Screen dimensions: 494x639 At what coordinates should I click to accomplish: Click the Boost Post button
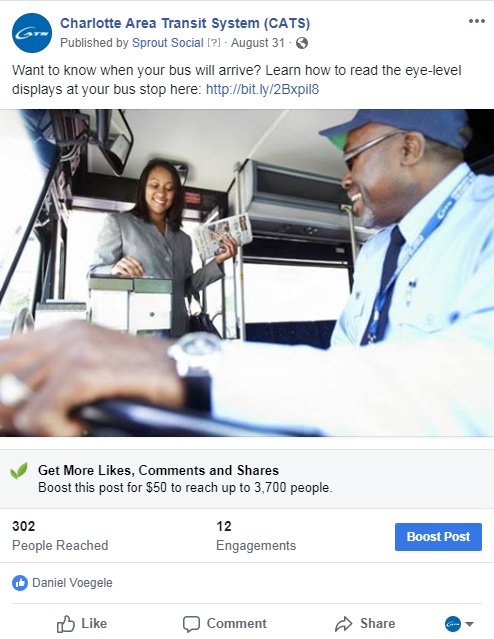tap(438, 537)
